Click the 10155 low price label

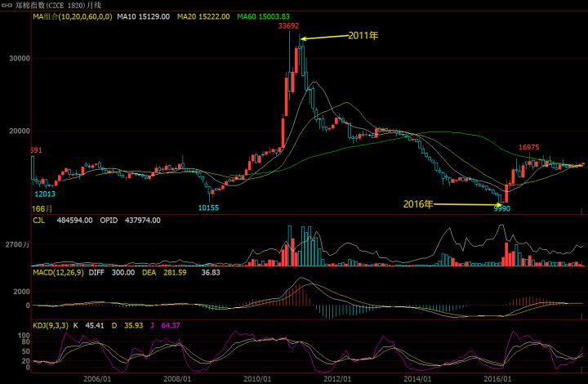(x=209, y=208)
